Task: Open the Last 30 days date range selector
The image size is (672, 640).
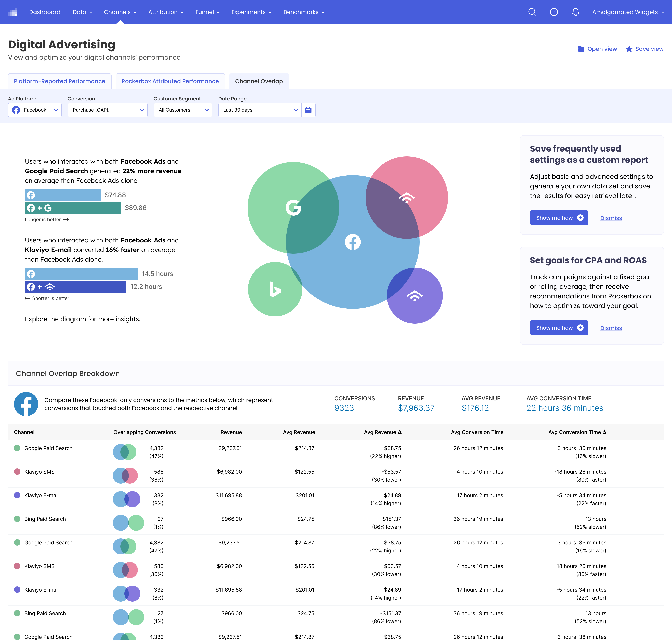Action: (x=260, y=110)
